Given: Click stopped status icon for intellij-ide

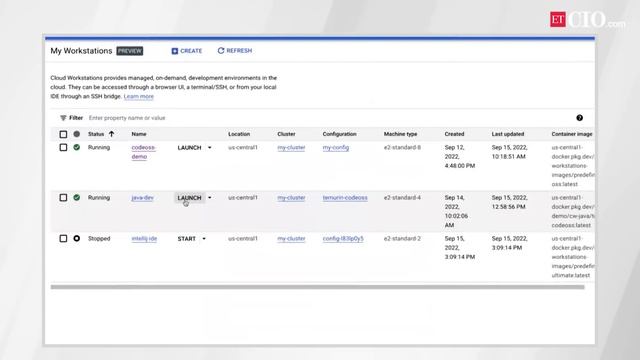Looking at the screenshot, I should click(76, 238).
